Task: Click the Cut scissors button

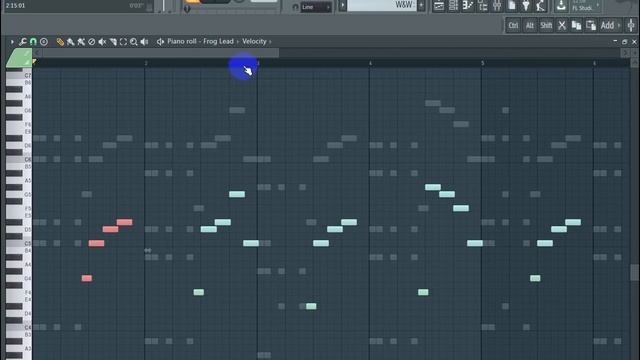Action: (x=562, y=26)
